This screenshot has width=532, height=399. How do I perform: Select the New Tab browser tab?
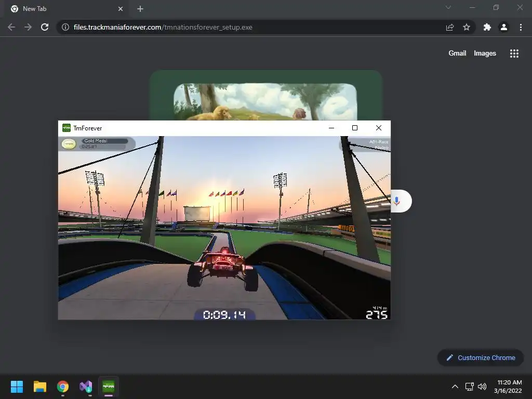click(x=66, y=9)
